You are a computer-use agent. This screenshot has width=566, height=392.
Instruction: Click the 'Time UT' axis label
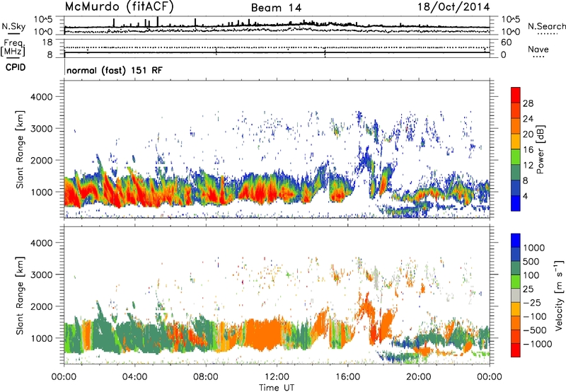point(277,388)
